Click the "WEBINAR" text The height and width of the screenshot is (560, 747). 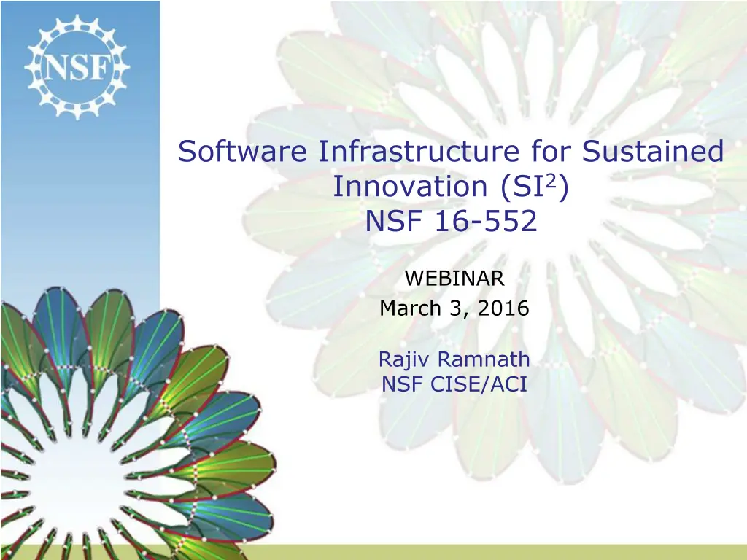tap(454, 279)
